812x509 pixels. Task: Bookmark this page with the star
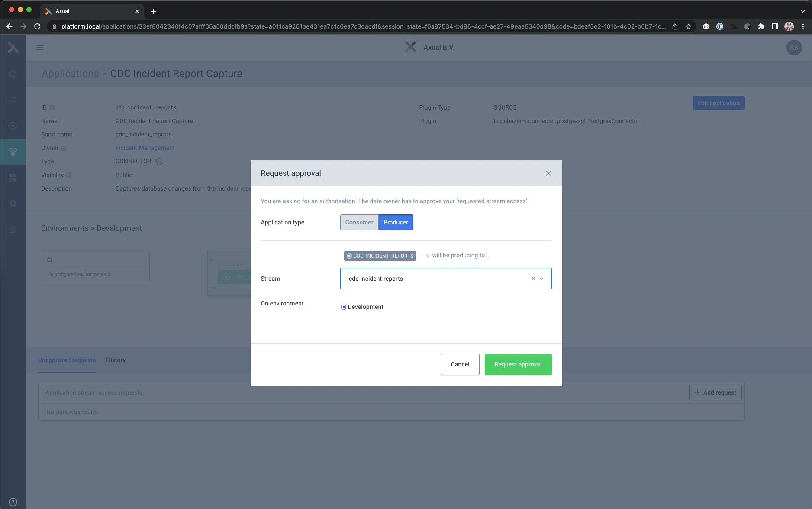coord(689,26)
